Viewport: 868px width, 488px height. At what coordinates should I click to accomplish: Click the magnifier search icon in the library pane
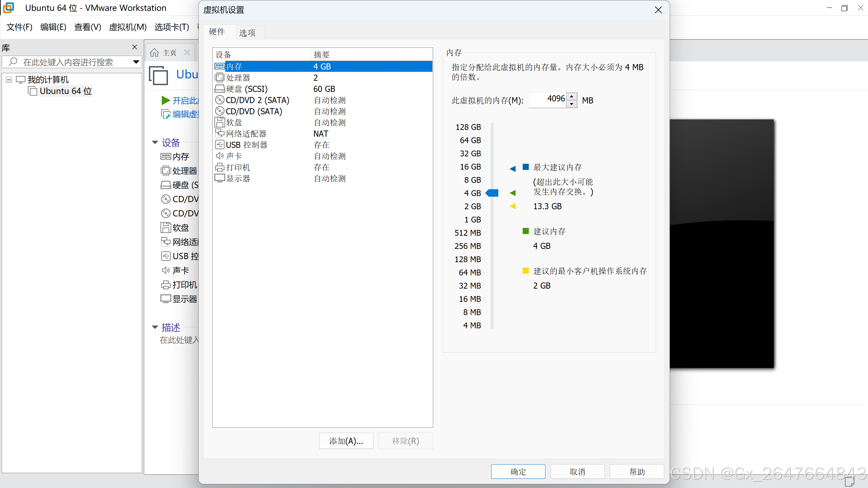[13, 62]
